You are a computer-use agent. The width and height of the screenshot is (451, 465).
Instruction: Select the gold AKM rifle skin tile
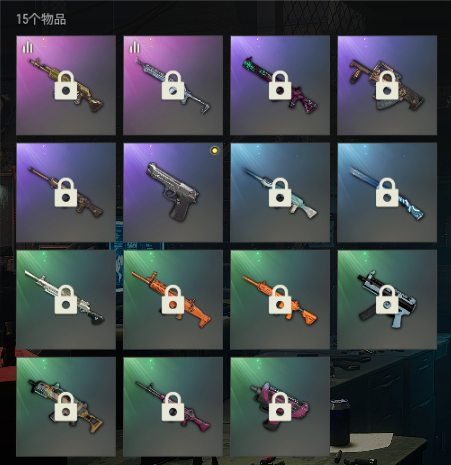click(66, 85)
